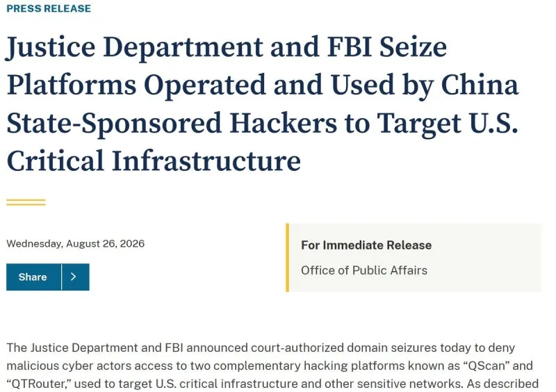The image size is (556, 392).
Task: Click the PRESS RELEASE category label
Action: 49,8
